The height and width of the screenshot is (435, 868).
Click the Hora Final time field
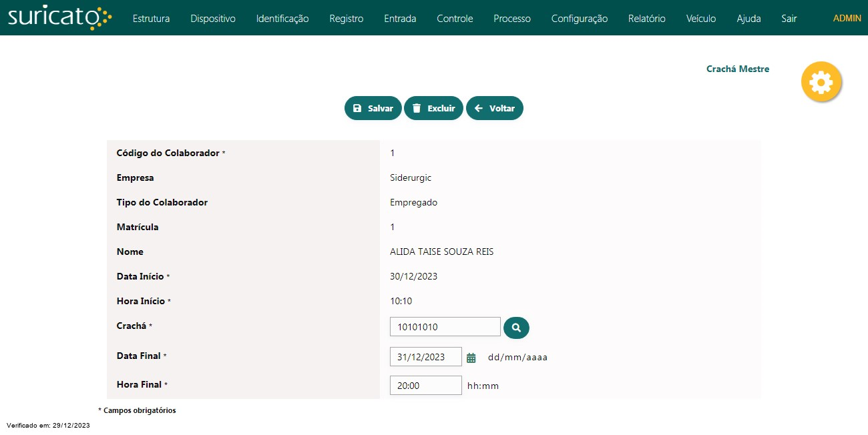(x=425, y=386)
